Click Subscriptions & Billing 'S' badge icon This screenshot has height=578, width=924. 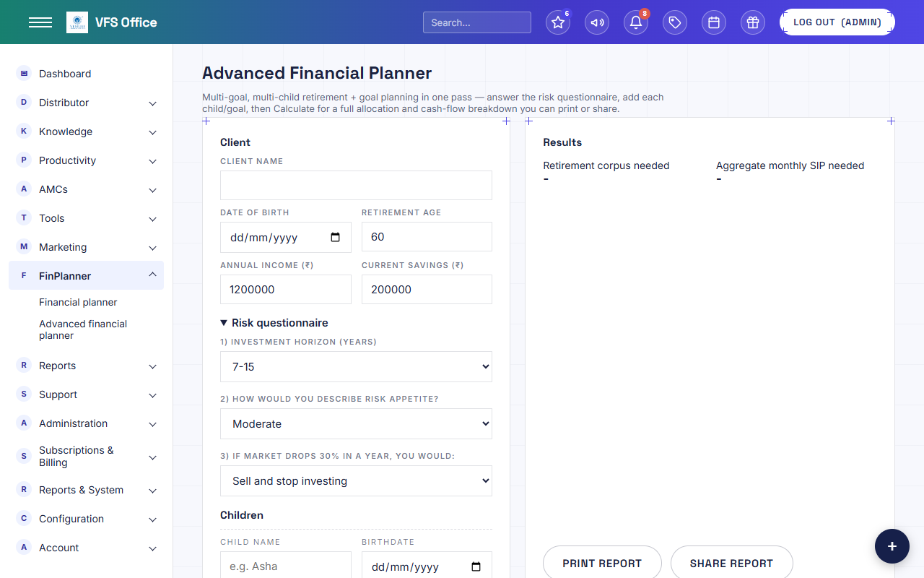pyautogui.click(x=24, y=456)
